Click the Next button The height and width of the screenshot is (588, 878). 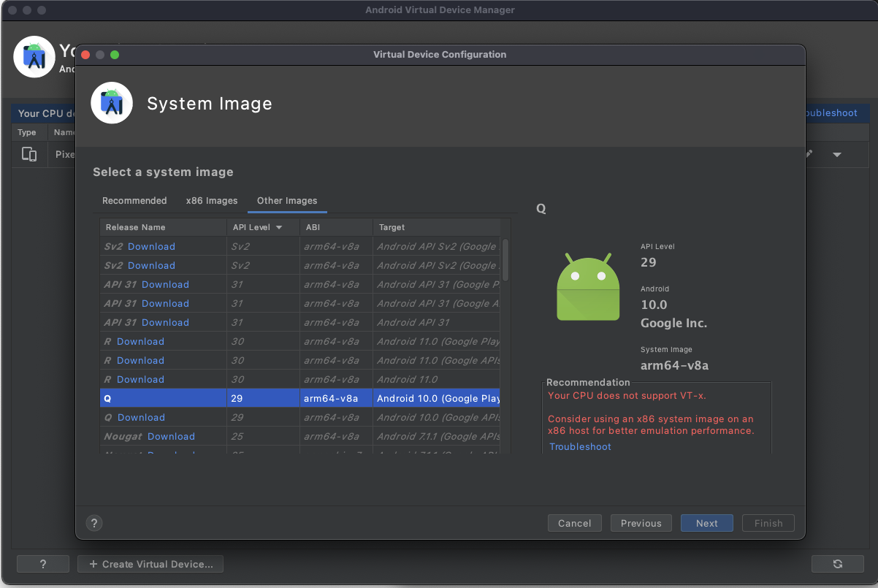click(x=707, y=523)
